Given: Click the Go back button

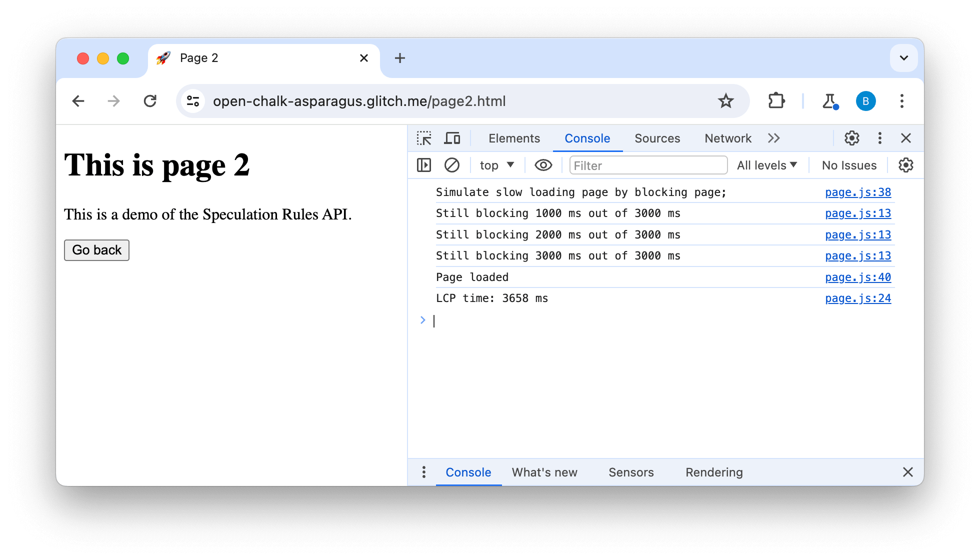Looking at the screenshot, I should [x=96, y=249].
